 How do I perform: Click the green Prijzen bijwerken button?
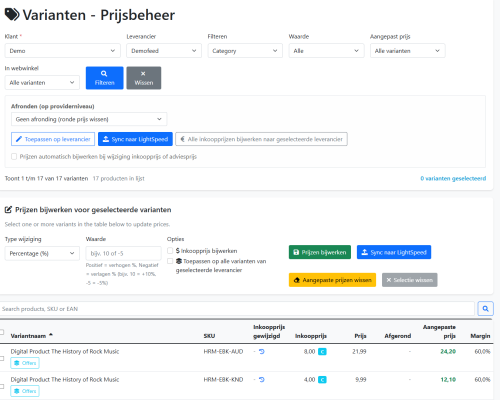[x=320, y=252]
